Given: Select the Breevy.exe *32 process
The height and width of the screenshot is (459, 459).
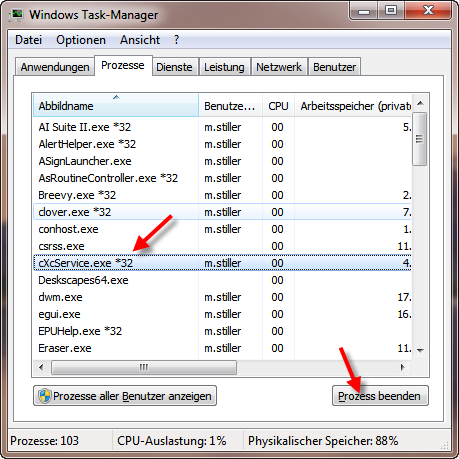Looking at the screenshot, I should (222, 195).
